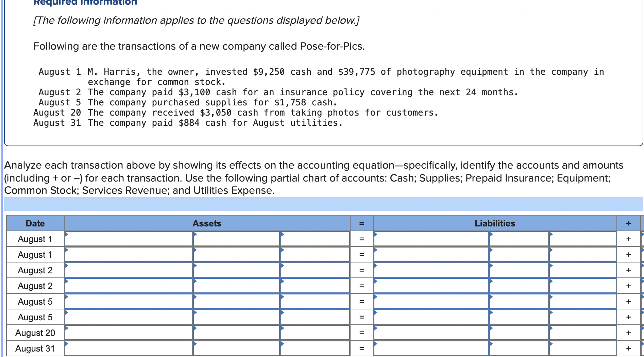Select middle liabilities cell in lower August 5 row
The image size is (644, 357).
[519, 317]
